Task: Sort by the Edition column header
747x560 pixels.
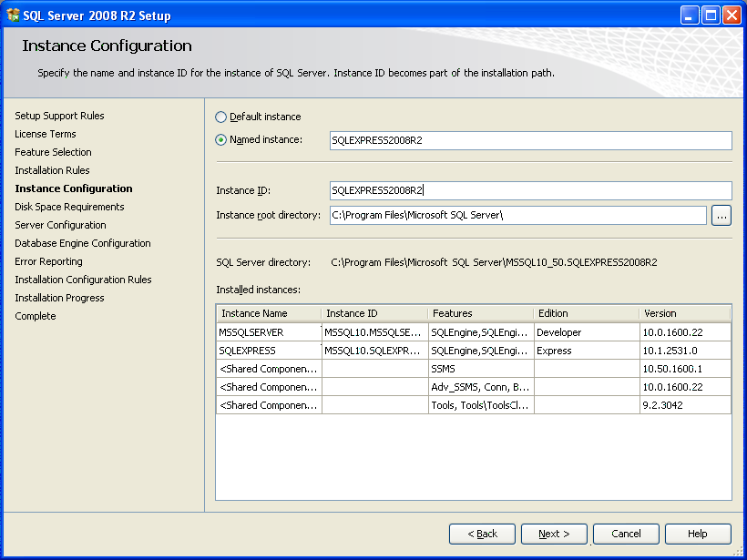Action: [x=587, y=313]
